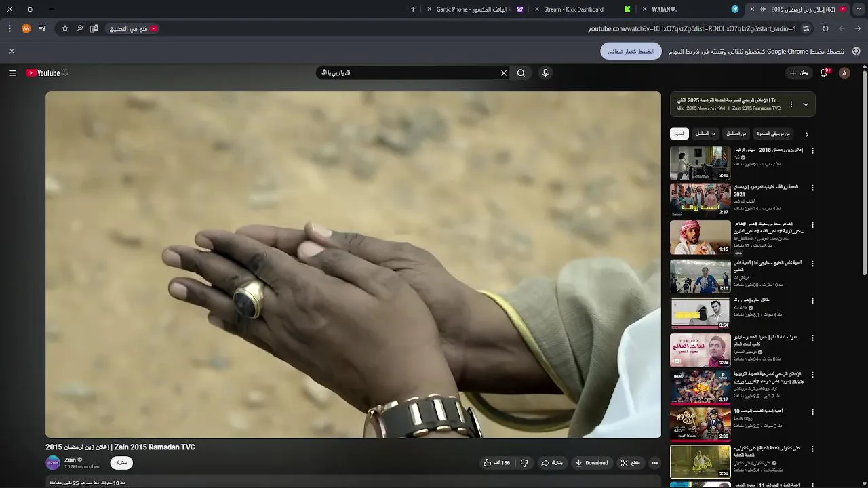
Task: Open in app button in address bar
Action: (134, 28)
